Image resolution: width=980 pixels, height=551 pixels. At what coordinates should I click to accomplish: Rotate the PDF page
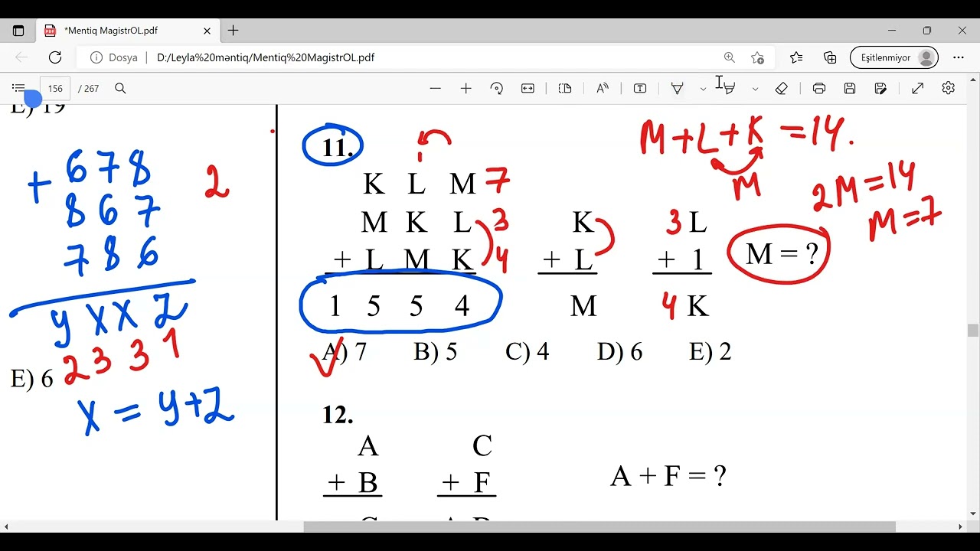tap(497, 89)
